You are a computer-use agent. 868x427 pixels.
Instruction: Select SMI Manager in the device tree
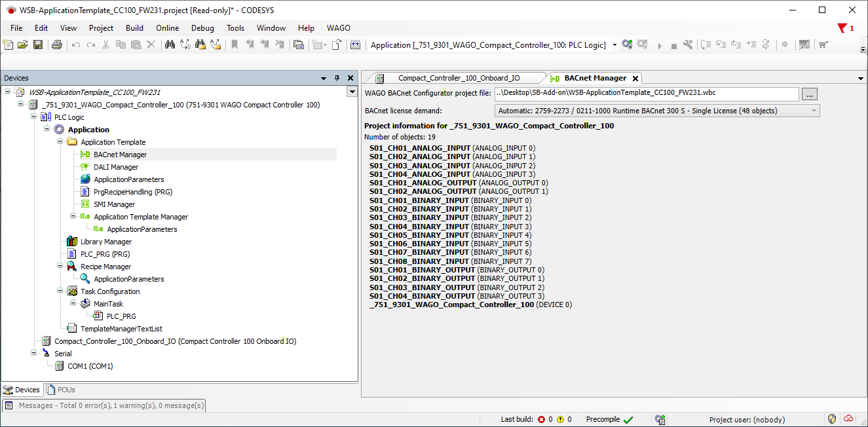tap(114, 204)
